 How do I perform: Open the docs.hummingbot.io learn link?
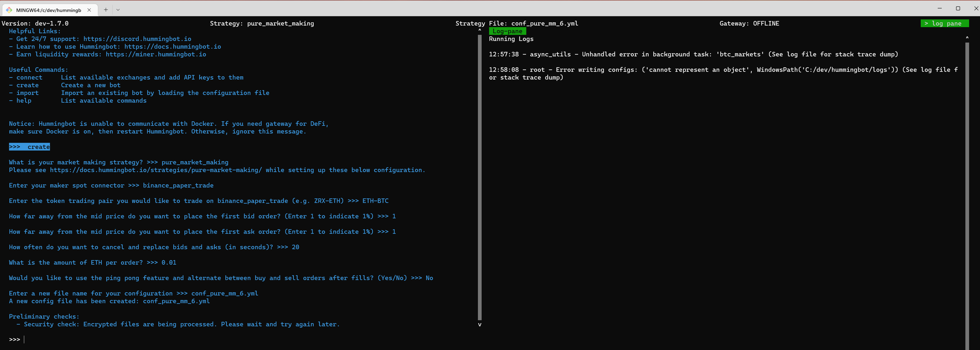coord(173,47)
